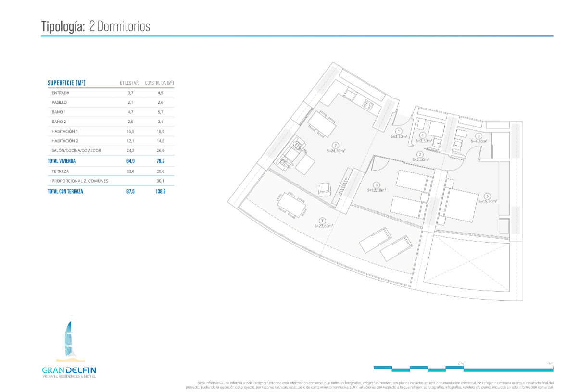
Task: Click the S=22,60m² terrace area label
Action: click(324, 226)
